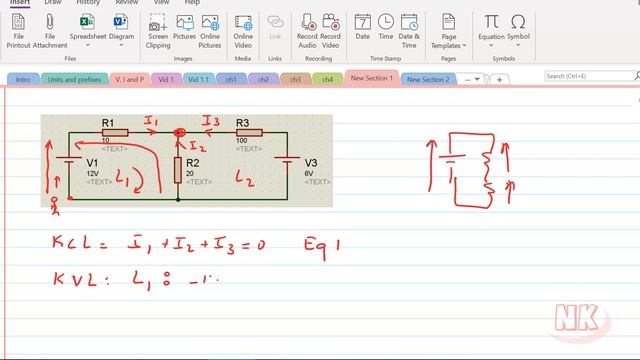
Task: Switch to the ch3 section
Action: coord(296,80)
